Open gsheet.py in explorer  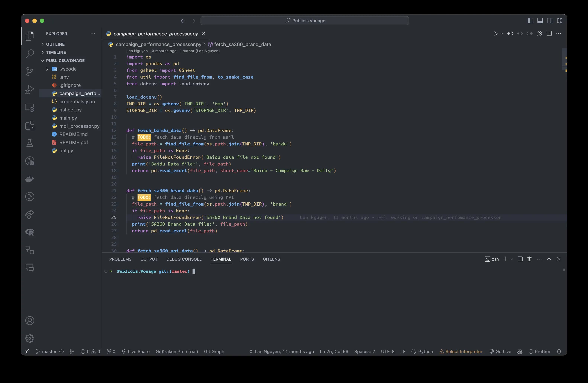70,110
